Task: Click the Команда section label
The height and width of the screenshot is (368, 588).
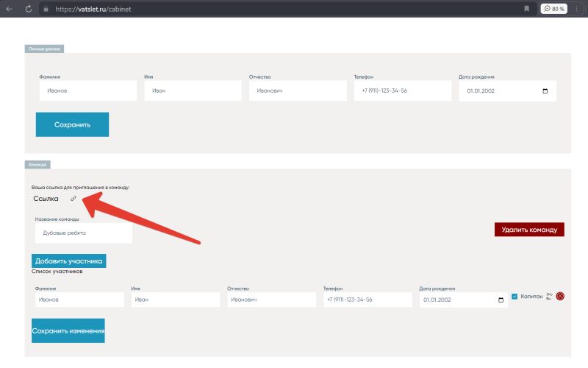Action: (37, 164)
